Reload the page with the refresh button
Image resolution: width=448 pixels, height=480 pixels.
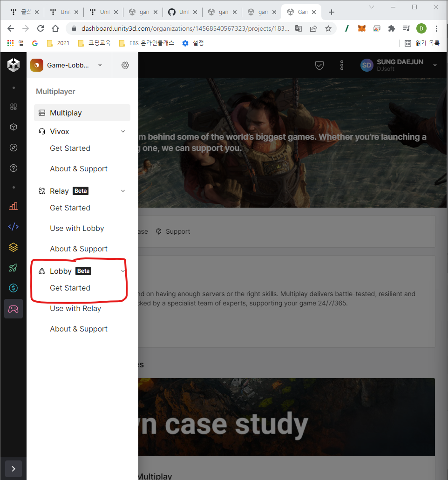(41, 28)
